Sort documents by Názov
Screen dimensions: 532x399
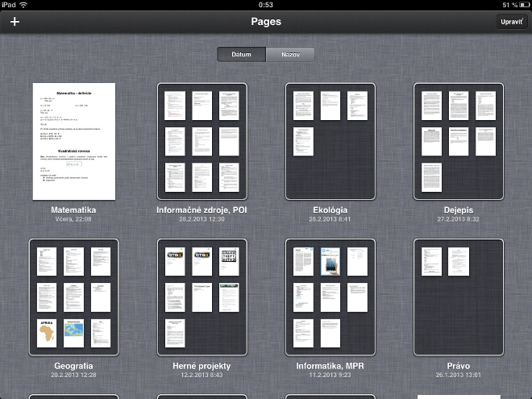click(290, 54)
